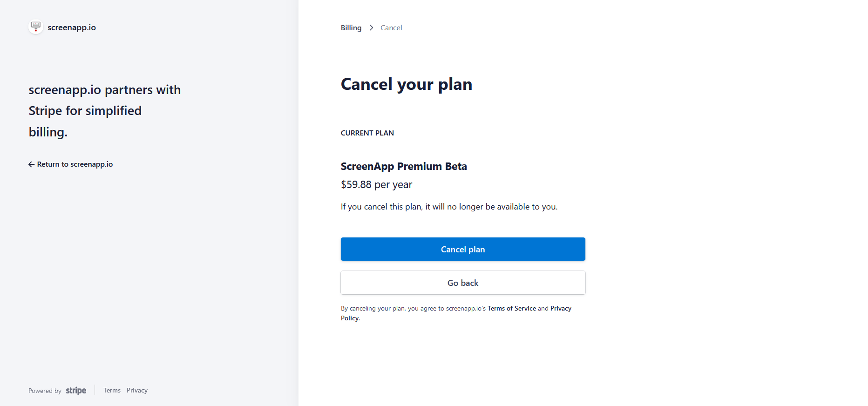The height and width of the screenshot is (406, 868).
Task: Click the CURRENT PLAN section label
Action: click(367, 133)
